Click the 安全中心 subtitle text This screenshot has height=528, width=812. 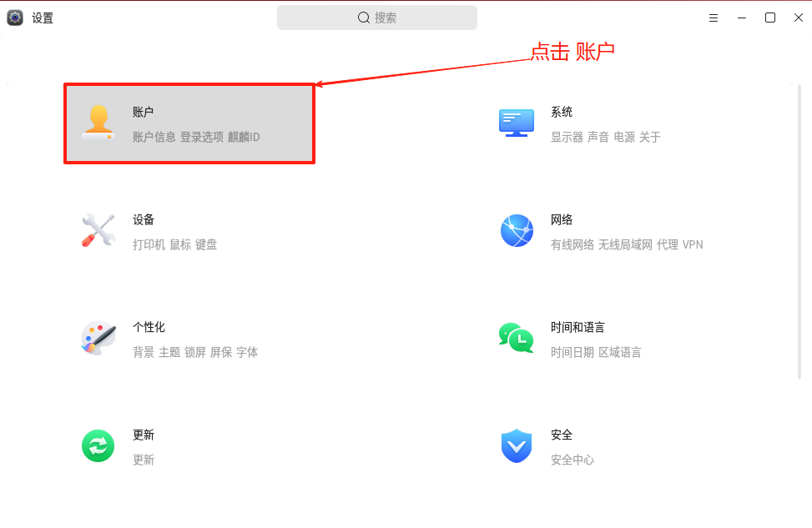point(572,460)
